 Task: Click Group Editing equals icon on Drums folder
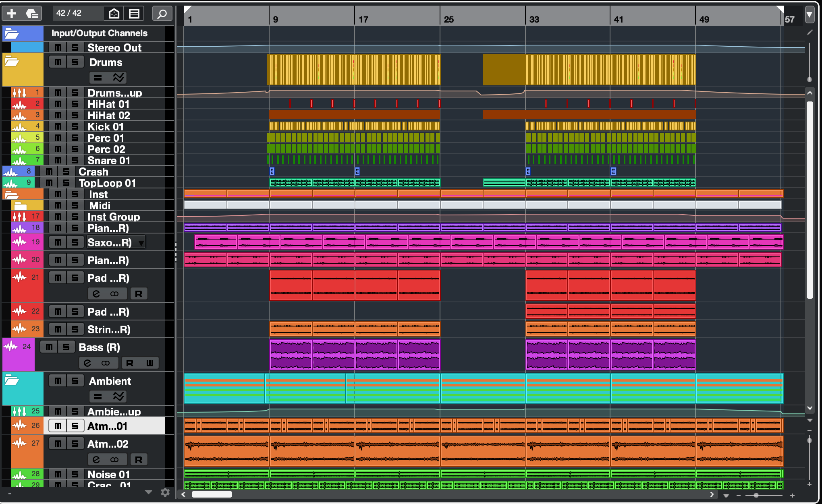(98, 78)
